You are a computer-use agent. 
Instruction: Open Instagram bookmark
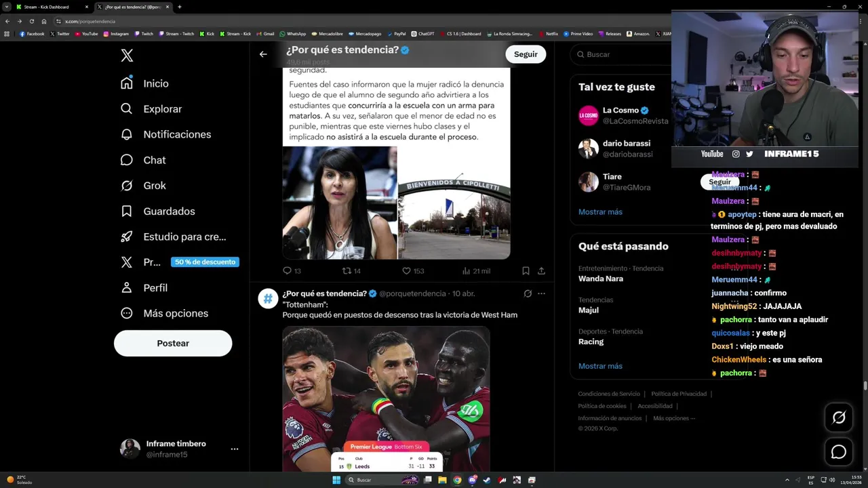[116, 34]
